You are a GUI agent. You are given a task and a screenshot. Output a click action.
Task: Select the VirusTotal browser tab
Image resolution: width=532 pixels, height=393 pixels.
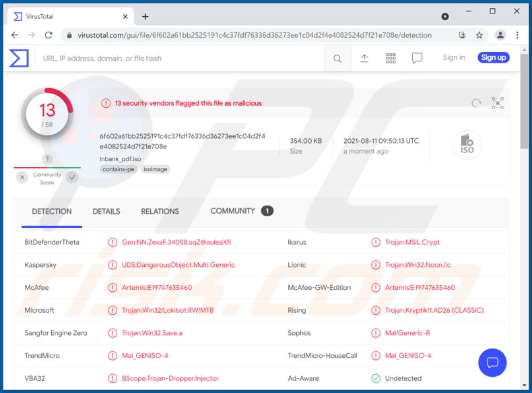[69, 16]
